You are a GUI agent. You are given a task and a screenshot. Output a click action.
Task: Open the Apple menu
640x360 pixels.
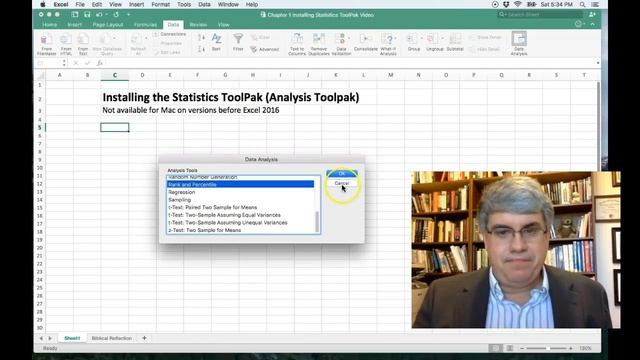[43, 4]
